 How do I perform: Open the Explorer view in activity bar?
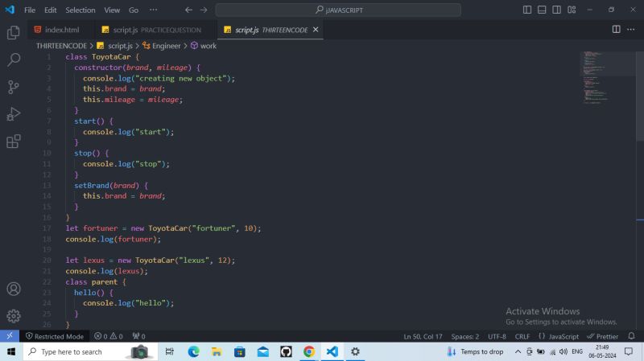tap(13, 32)
